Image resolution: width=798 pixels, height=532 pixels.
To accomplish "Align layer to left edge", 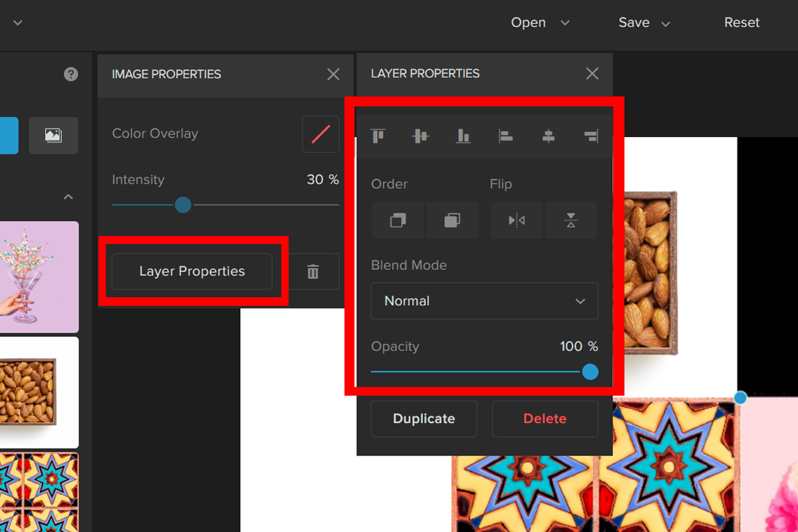I will [x=505, y=136].
